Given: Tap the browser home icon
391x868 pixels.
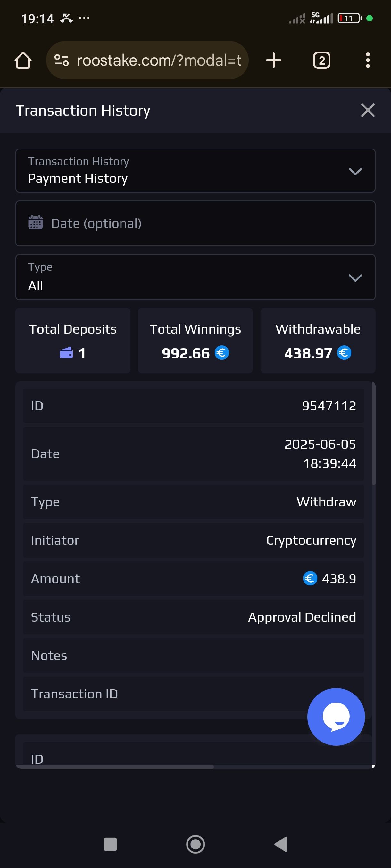Looking at the screenshot, I should pos(23,60).
